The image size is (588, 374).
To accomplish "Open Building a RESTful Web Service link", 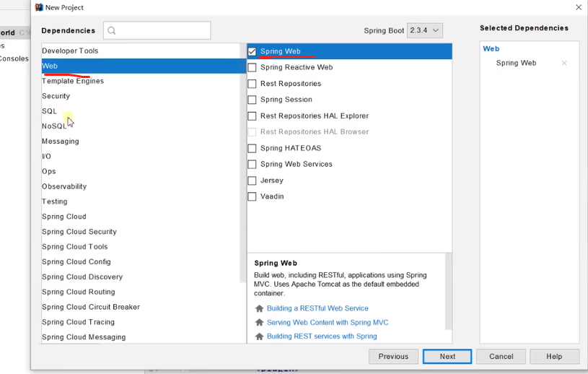I will [317, 308].
